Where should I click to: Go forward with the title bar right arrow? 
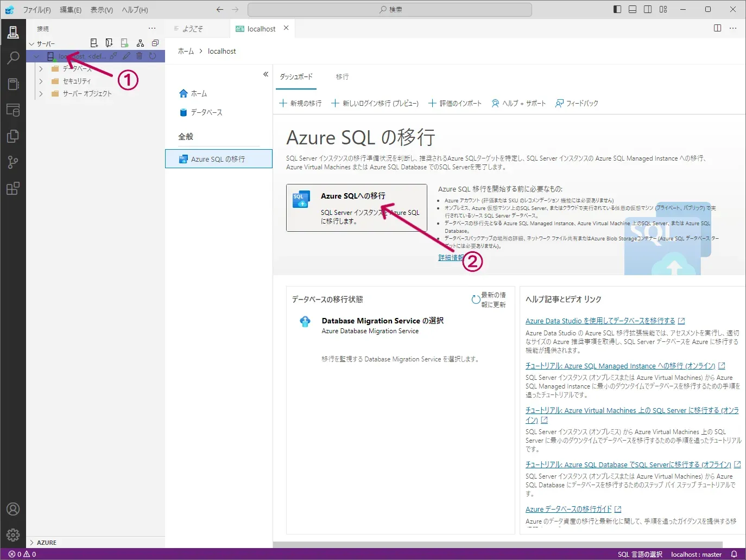coord(235,9)
